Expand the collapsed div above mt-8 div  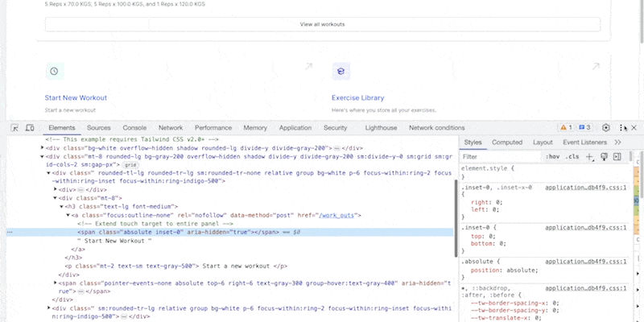click(55, 189)
